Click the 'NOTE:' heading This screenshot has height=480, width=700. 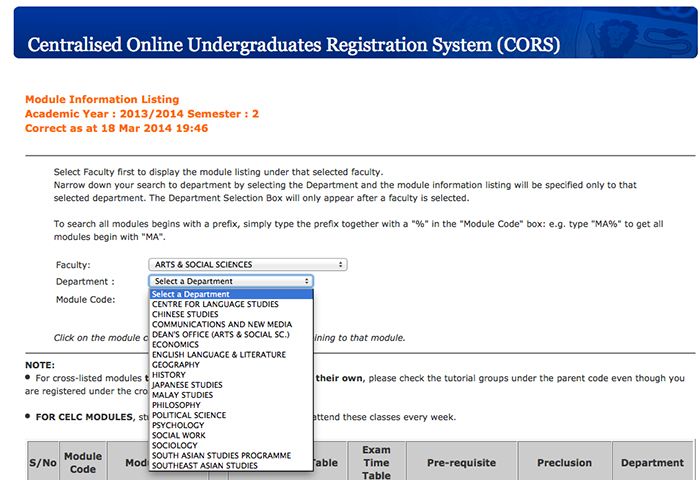point(40,365)
